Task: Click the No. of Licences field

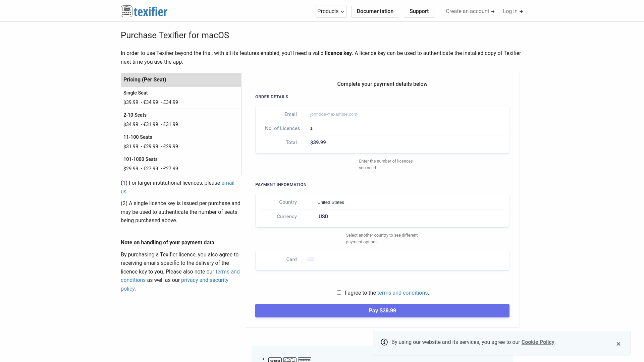Action: pyautogui.click(x=406, y=128)
